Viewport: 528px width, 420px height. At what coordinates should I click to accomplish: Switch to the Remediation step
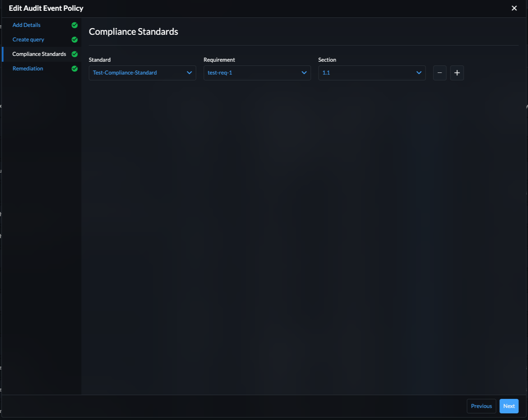(x=28, y=68)
